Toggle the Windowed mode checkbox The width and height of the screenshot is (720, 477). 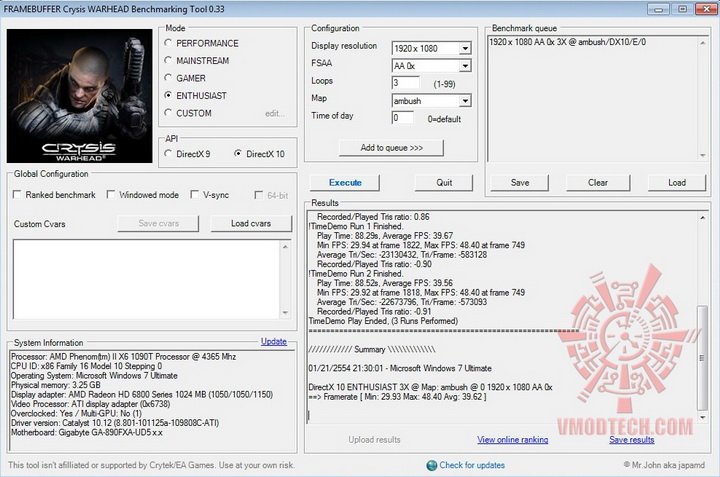(x=111, y=195)
